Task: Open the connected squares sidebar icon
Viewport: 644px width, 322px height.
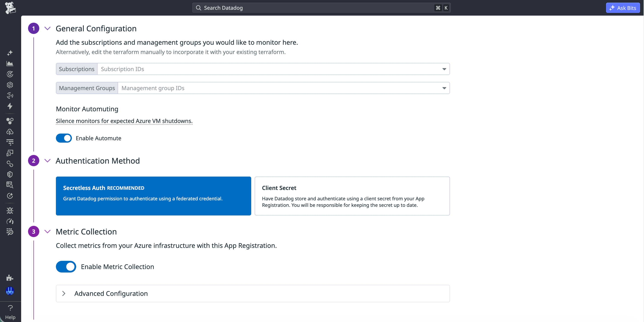Action: click(10, 153)
